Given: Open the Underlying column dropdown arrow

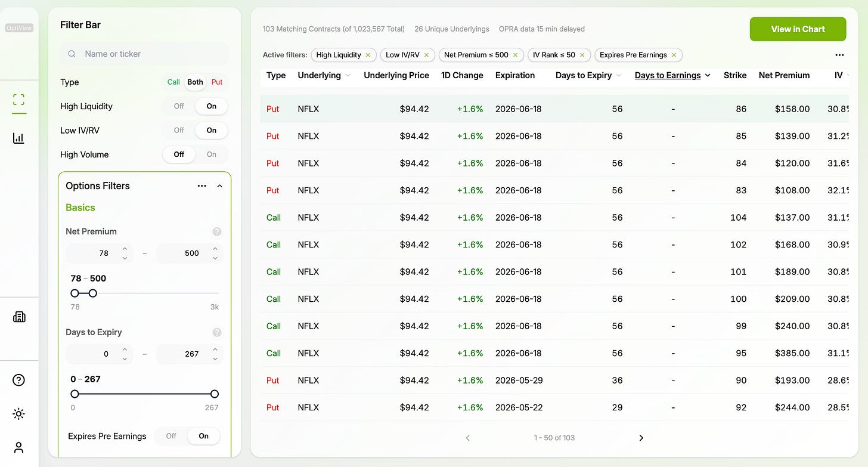Looking at the screenshot, I should tap(348, 76).
